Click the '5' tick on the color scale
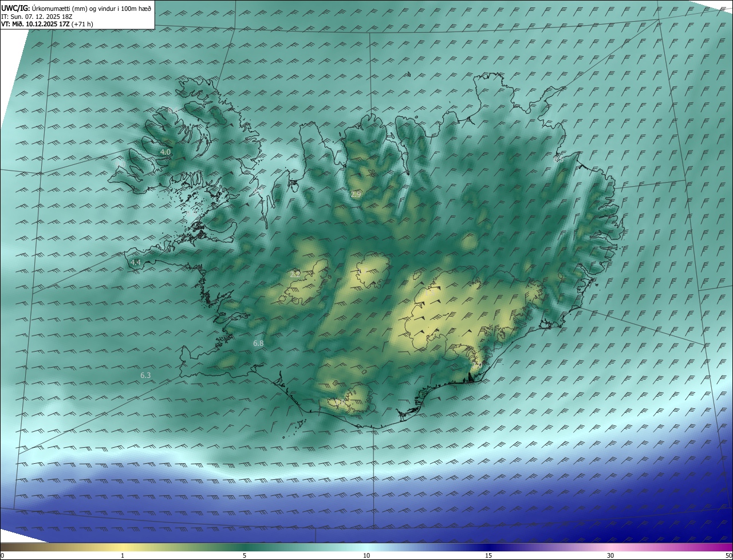Screen dimensions: 733x560 tap(245, 555)
